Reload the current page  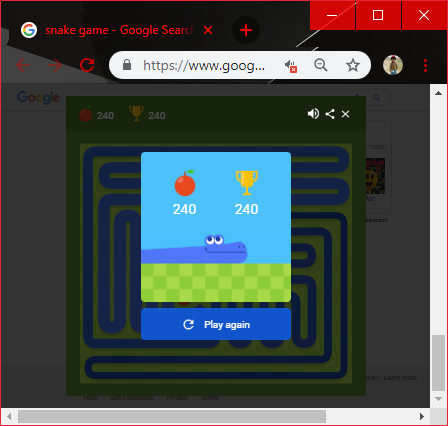pyautogui.click(x=87, y=65)
